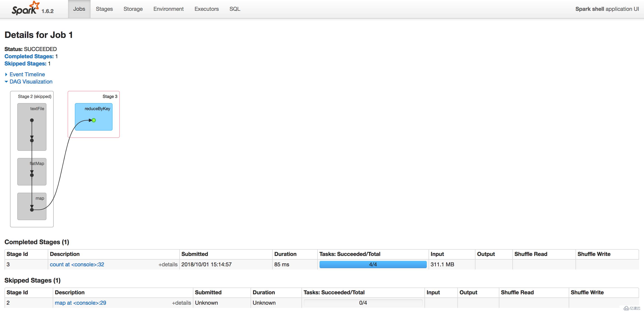
Task: Click the 0/4 tasks progress bar
Action: (363, 303)
